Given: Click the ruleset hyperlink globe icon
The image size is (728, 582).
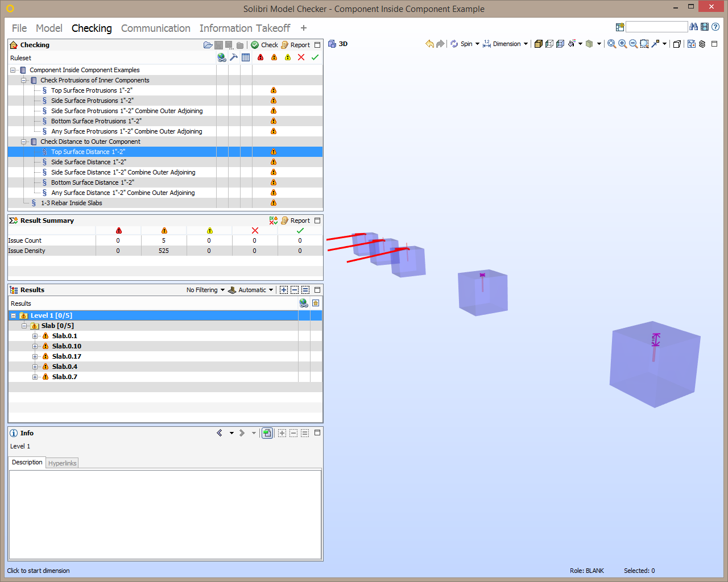Looking at the screenshot, I should click(222, 57).
